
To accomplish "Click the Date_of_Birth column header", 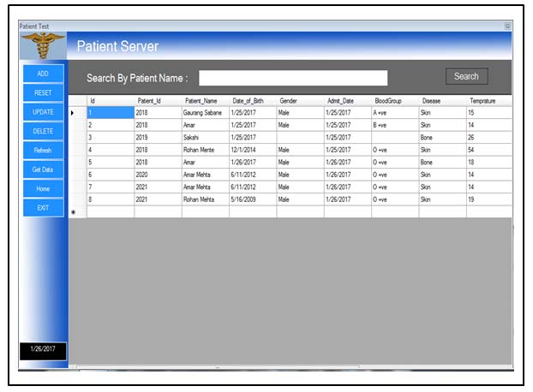I will tap(249, 101).
